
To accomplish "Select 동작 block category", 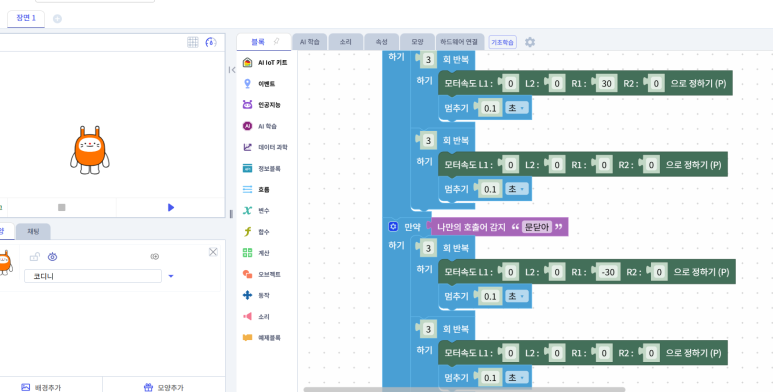I will (256, 295).
